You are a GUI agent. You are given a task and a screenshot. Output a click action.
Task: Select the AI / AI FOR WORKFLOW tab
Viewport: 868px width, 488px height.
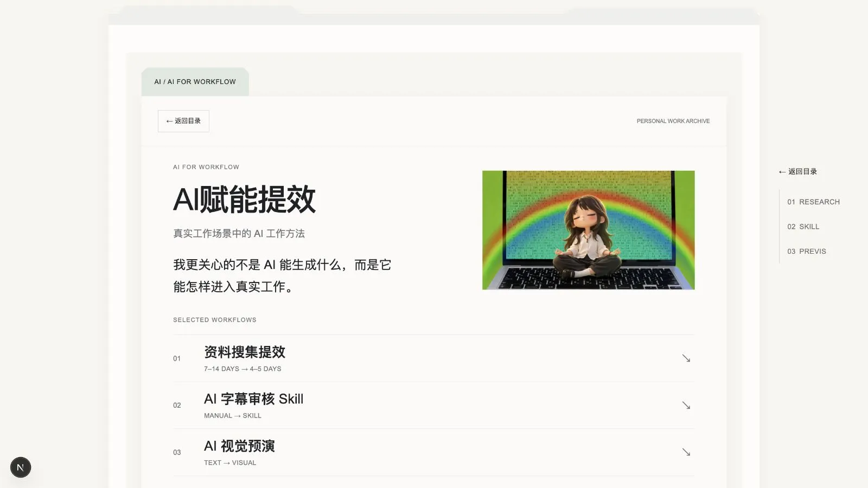(x=195, y=82)
